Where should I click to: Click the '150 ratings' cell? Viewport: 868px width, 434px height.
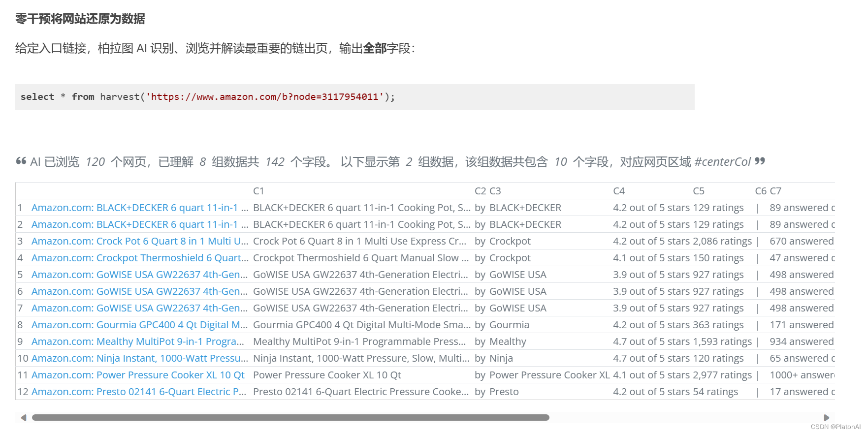718,258
